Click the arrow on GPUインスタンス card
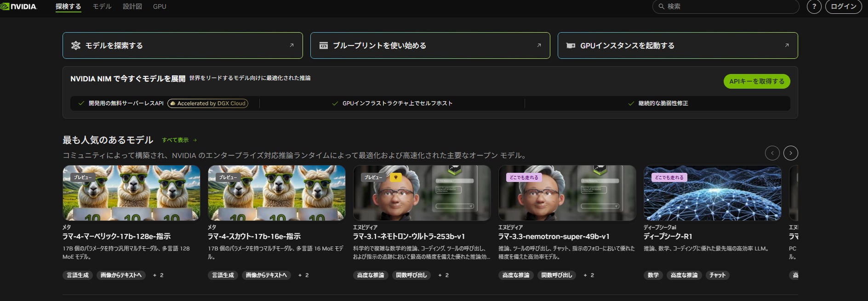868x301 pixels. coord(787,45)
